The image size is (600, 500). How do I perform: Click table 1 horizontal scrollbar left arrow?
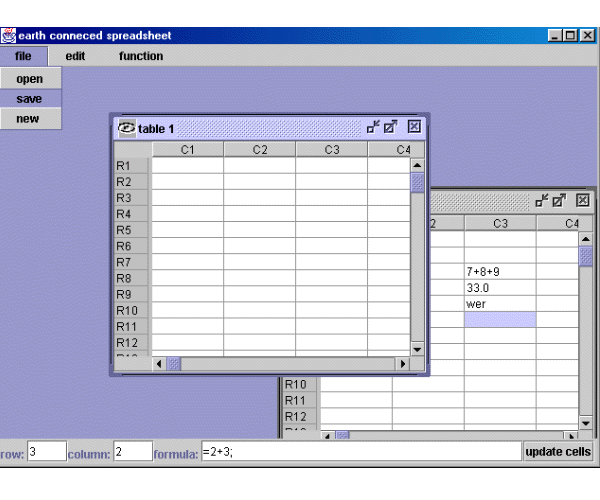pyautogui.click(x=159, y=364)
